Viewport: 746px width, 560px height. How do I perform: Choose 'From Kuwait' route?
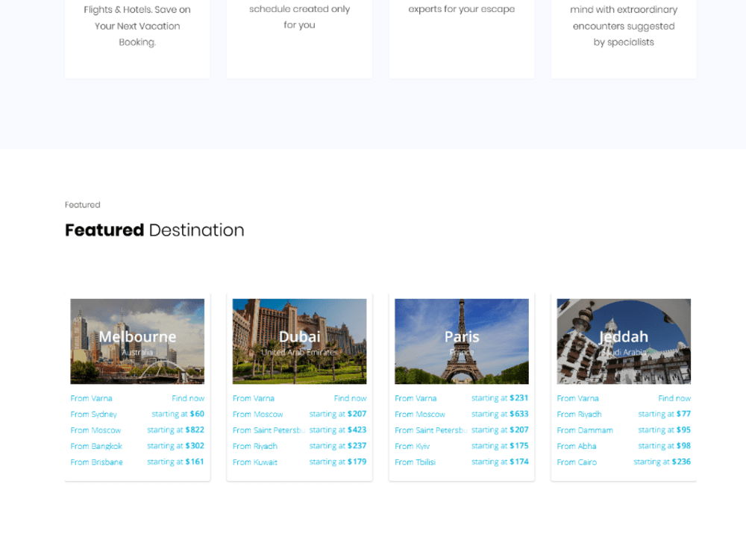coord(255,462)
